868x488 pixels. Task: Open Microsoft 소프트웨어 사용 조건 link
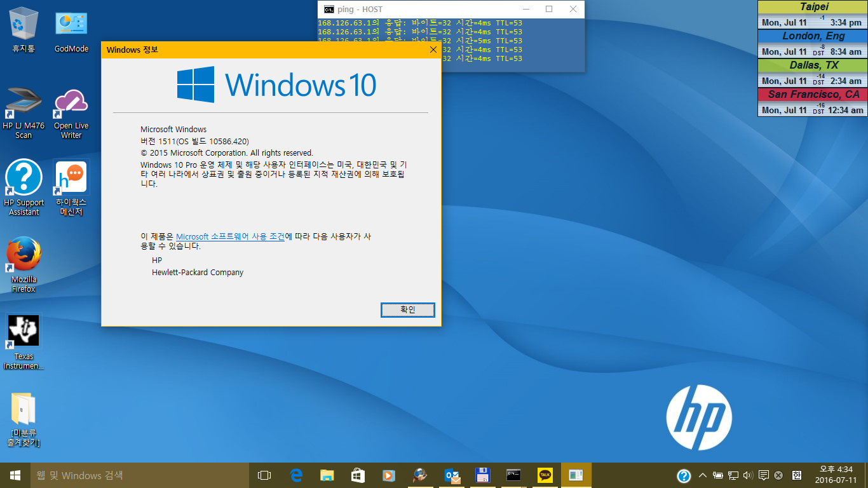230,236
